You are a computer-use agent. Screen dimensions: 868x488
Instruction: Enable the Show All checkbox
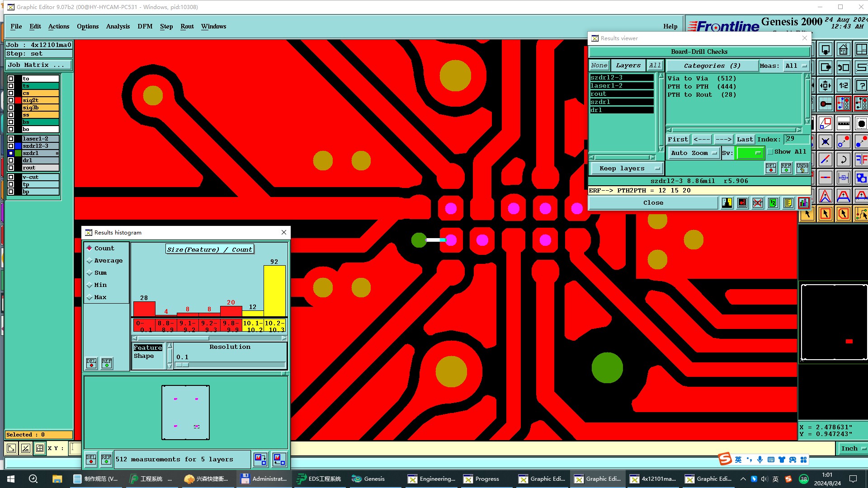coord(770,152)
